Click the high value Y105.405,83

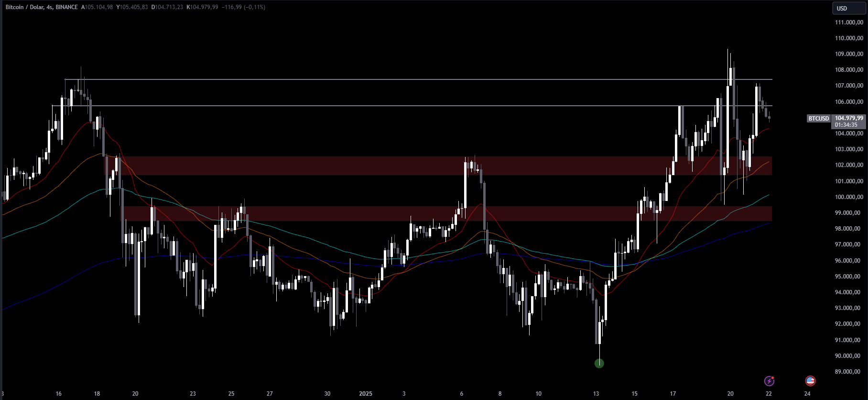coord(132,7)
